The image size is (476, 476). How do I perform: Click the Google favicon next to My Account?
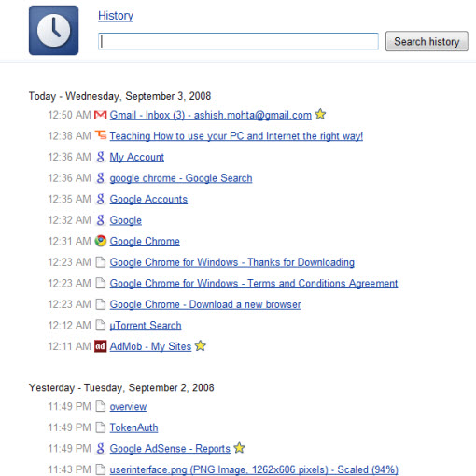coord(100,157)
